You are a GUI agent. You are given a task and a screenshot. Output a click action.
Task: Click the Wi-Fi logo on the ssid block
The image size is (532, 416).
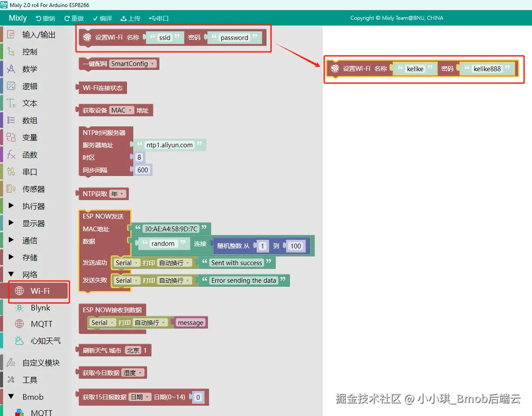[x=87, y=37]
